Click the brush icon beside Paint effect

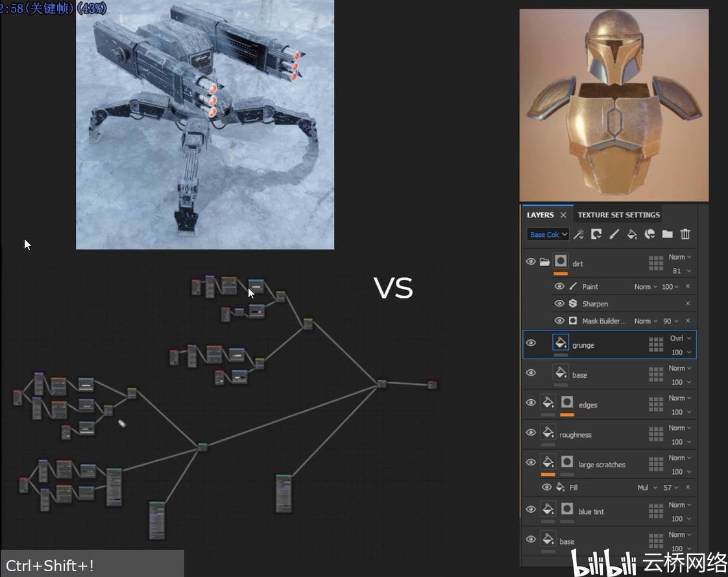[573, 286]
